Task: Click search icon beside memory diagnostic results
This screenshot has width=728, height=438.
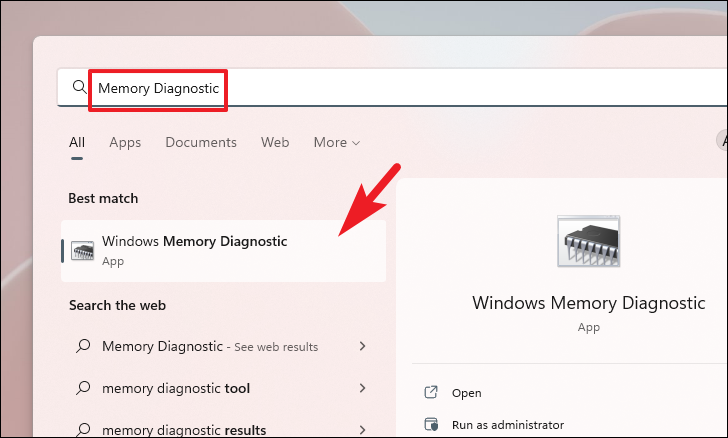Action: tap(83, 429)
